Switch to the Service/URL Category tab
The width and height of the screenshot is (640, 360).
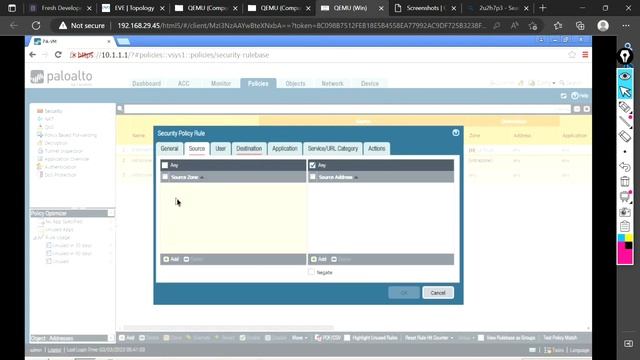[x=333, y=149]
